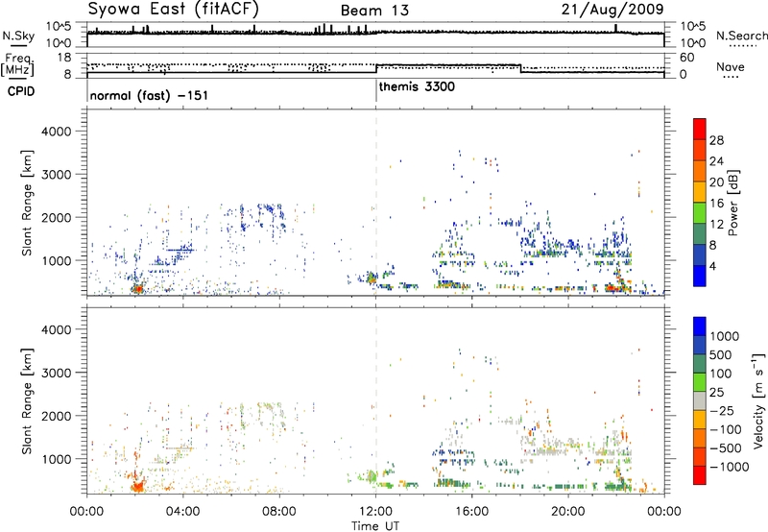The width and height of the screenshot is (768, 532).
Task: Click the "Slant Range [km]" label of Velocity panel
Action: [27, 401]
